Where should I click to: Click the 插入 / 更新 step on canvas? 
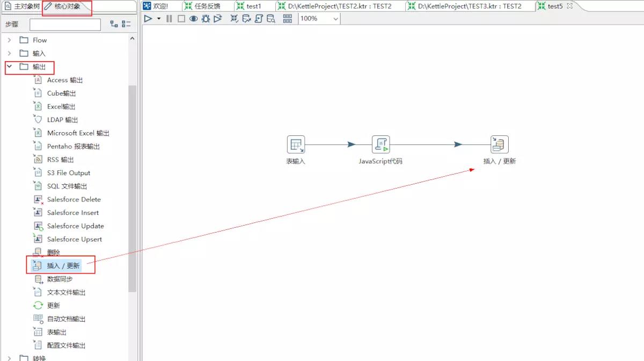pos(500,145)
